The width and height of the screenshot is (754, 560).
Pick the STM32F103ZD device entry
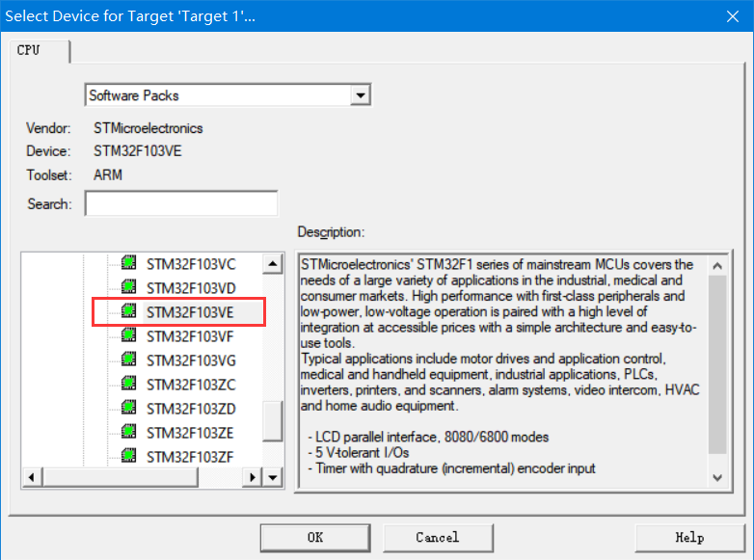coord(191,409)
